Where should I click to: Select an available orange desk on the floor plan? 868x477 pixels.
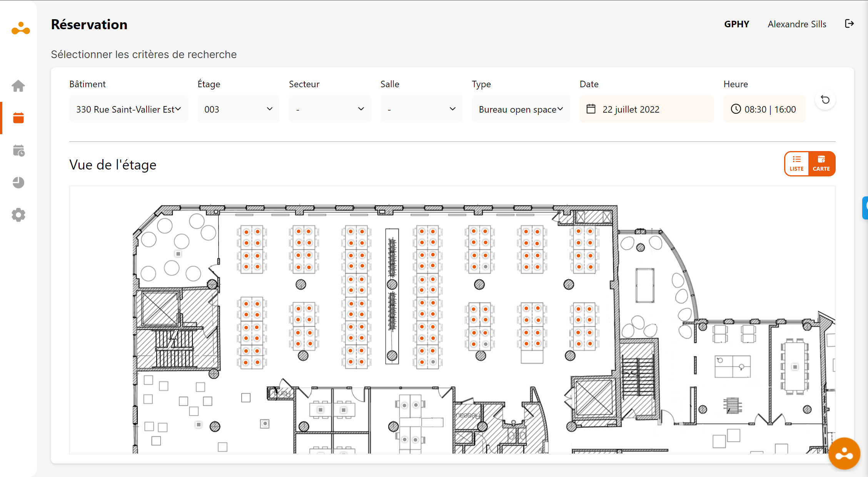(x=246, y=232)
